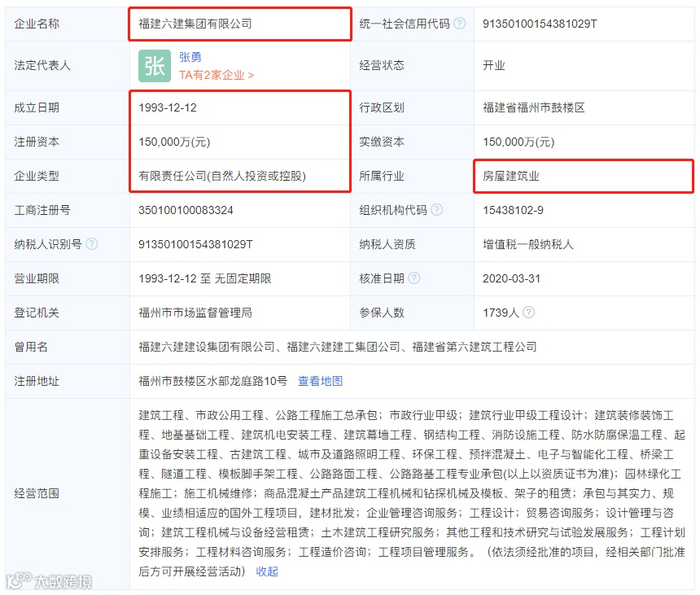Click the business scope paragraph starting 建筑工程
The width and height of the screenshot is (700, 595).
click(412, 493)
